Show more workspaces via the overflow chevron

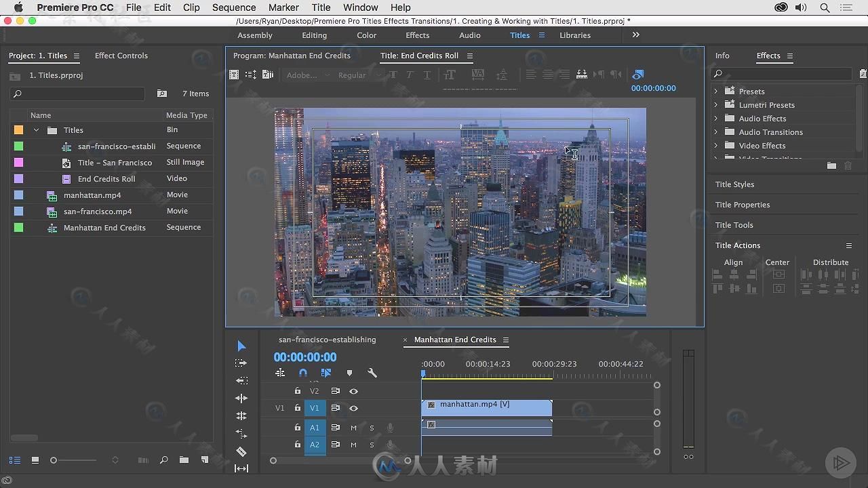tap(635, 35)
